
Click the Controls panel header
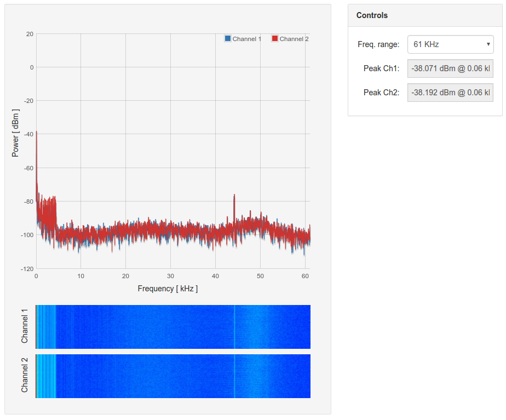coord(425,15)
